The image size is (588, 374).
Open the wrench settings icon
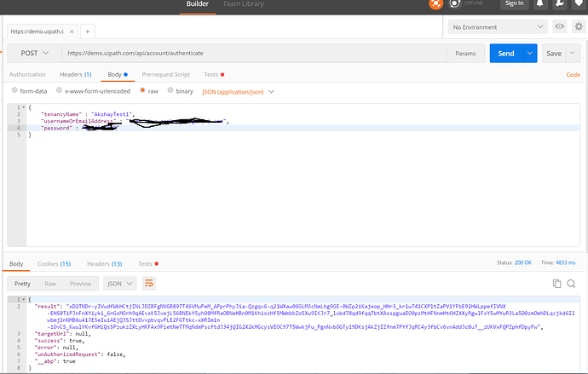(560, 3)
